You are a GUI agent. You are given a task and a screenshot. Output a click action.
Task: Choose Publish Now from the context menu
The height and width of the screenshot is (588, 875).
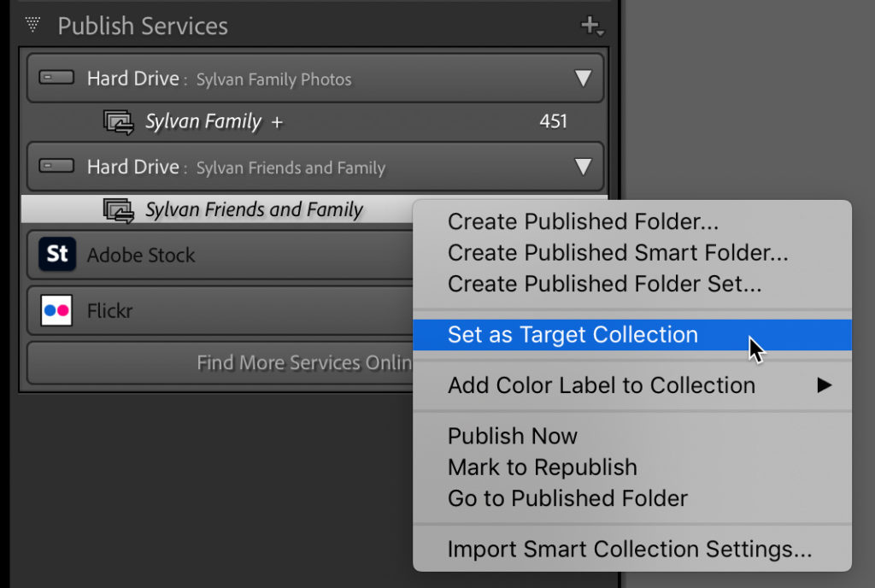click(513, 436)
